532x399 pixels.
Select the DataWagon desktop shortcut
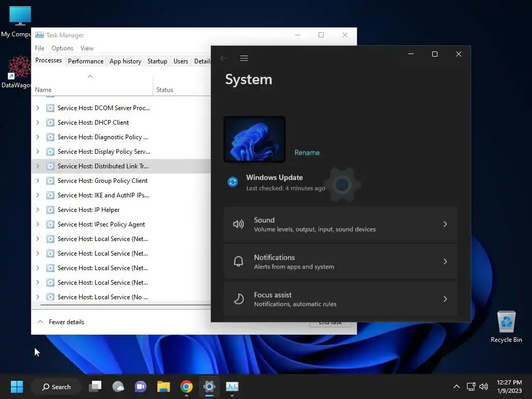[x=16, y=72]
